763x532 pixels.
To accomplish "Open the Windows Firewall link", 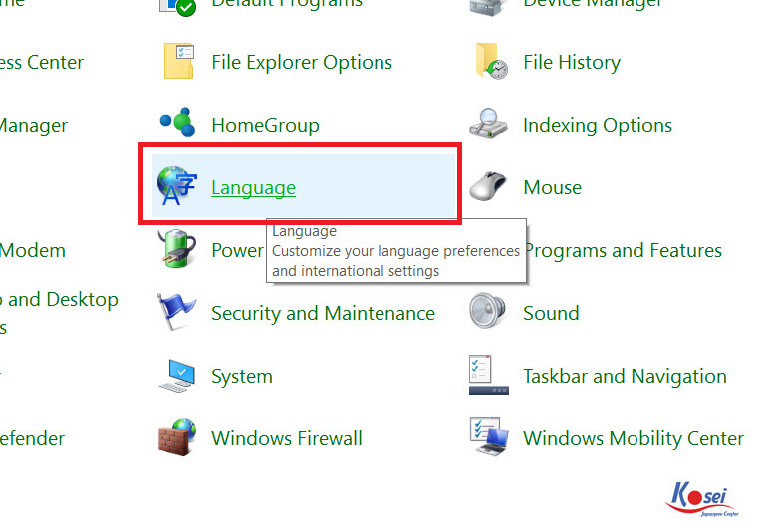I will (287, 438).
